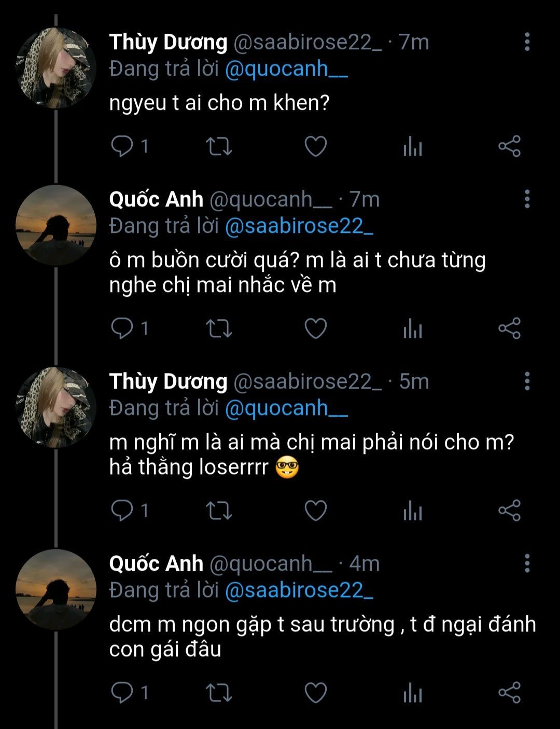
Task: Open more options for Thùy Dương's 7m tweet
Action: point(527,42)
